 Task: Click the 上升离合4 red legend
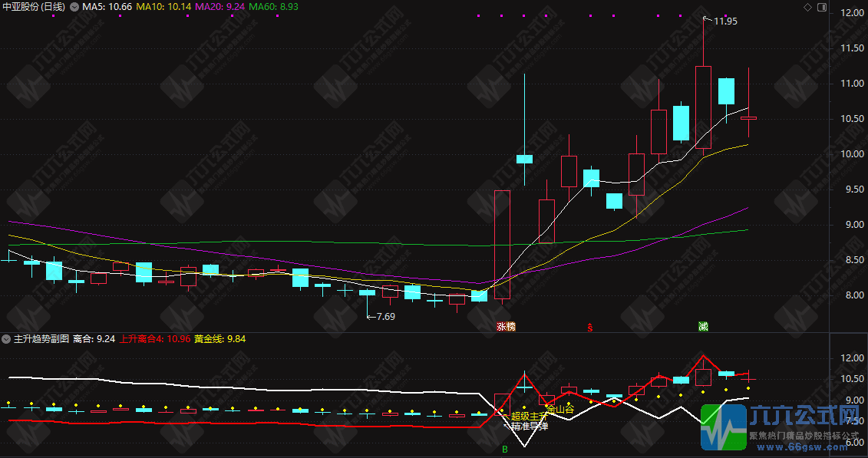coord(155,338)
